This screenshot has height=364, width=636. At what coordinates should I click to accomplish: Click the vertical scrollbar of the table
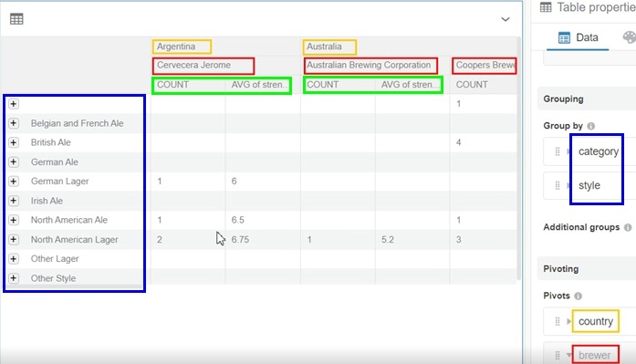pyautogui.click(x=519, y=158)
